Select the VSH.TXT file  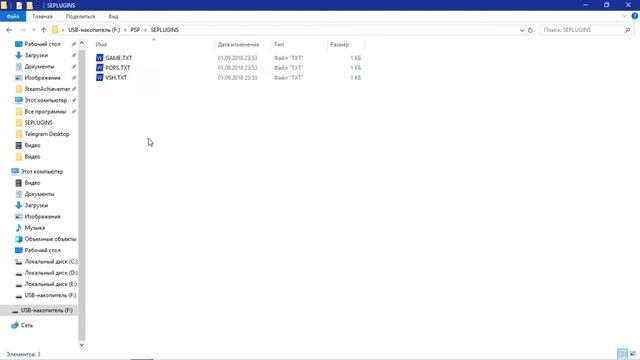(x=116, y=78)
